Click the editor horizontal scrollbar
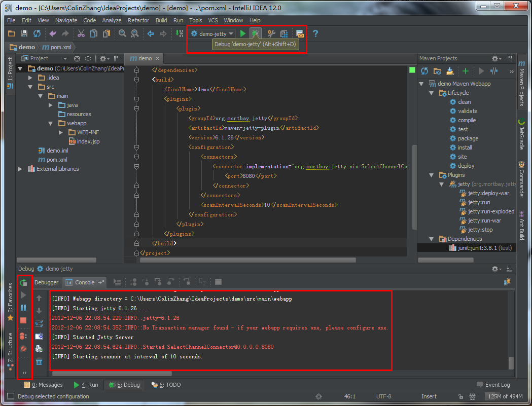532x406 pixels. (x=248, y=260)
